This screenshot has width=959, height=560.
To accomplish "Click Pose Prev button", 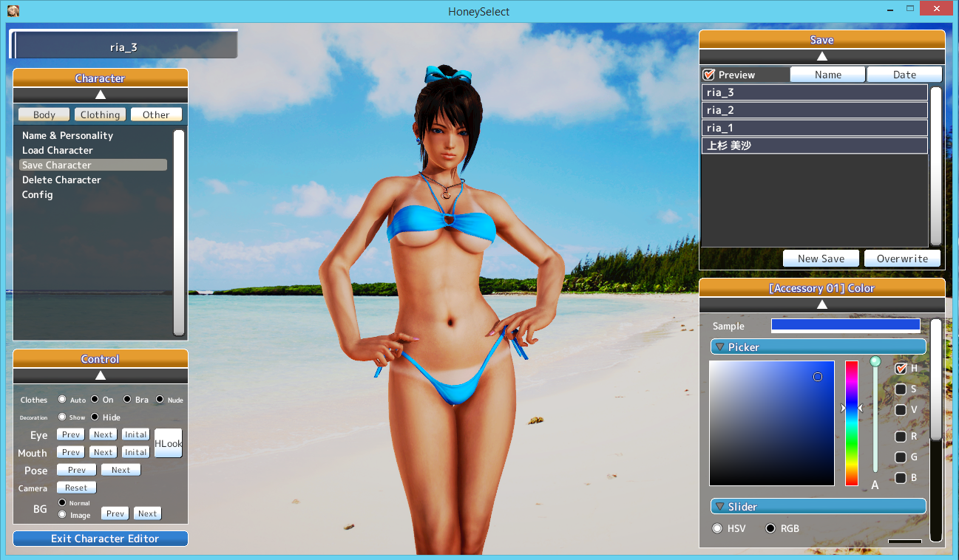I will click(77, 470).
